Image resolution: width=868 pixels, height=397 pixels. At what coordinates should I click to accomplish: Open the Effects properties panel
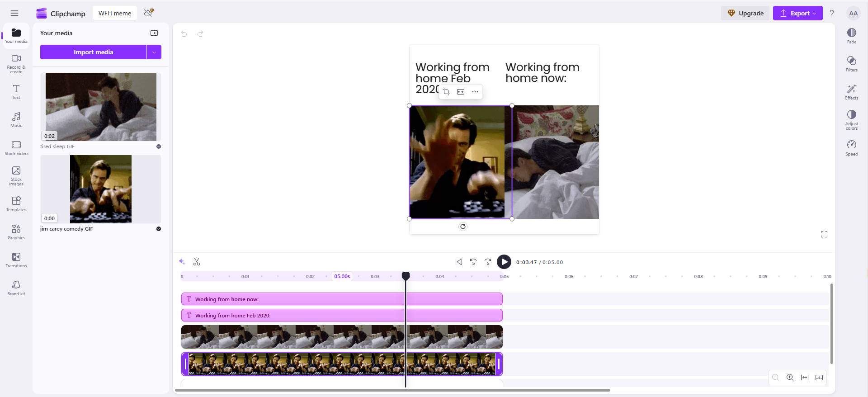pyautogui.click(x=852, y=92)
